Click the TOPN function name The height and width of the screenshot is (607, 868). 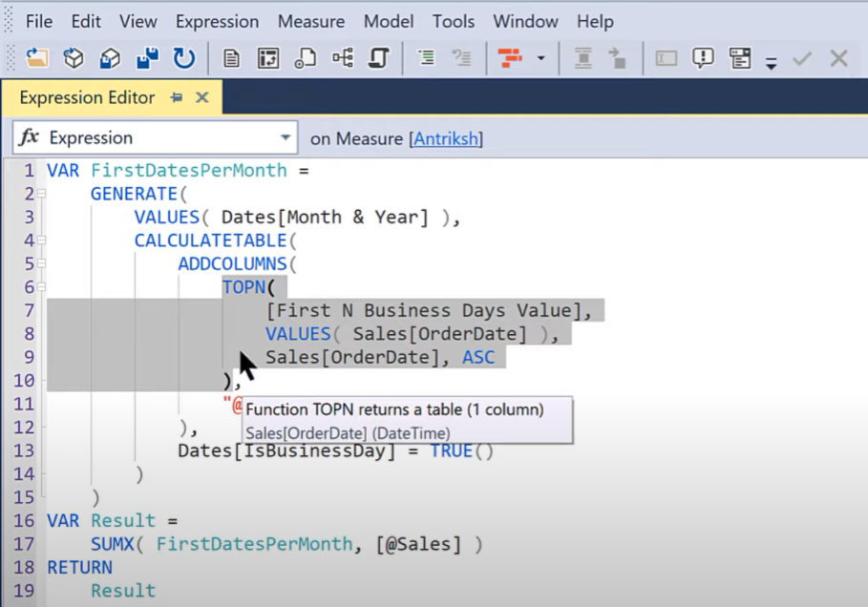[243, 286]
